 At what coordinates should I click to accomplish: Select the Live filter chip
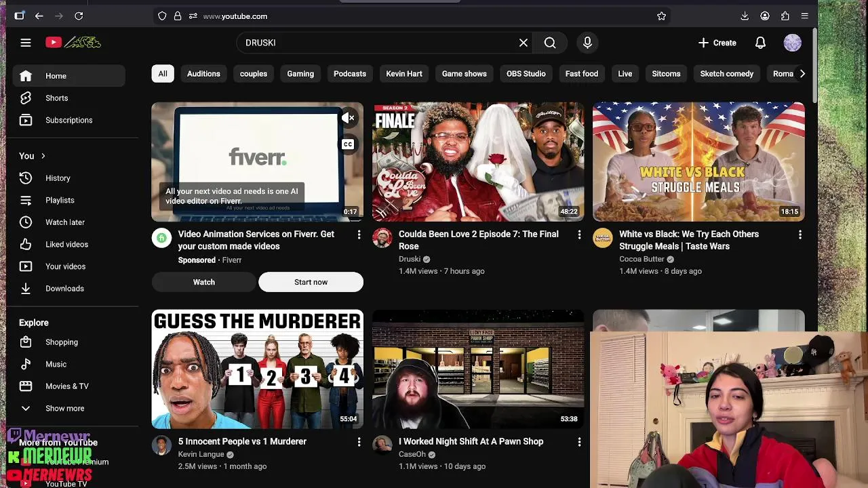coord(625,74)
